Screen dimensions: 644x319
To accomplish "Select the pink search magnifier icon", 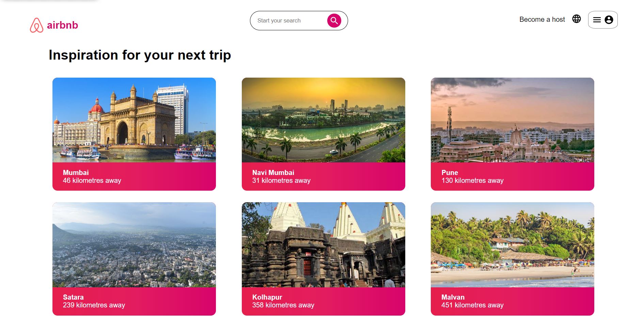I will pyautogui.click(x=334, y=20).
